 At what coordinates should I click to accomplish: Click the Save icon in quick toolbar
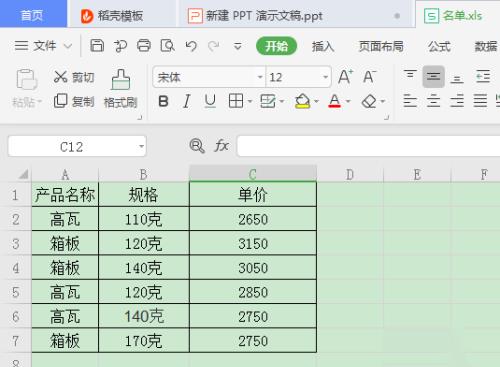(97, 45)
